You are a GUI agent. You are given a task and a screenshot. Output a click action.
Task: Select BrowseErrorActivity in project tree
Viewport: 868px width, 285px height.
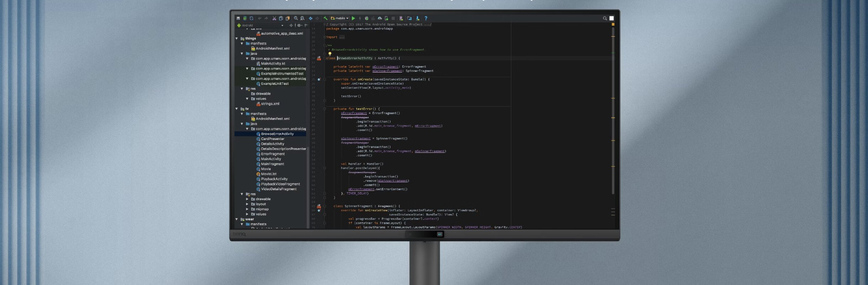[x=270, y=134]
